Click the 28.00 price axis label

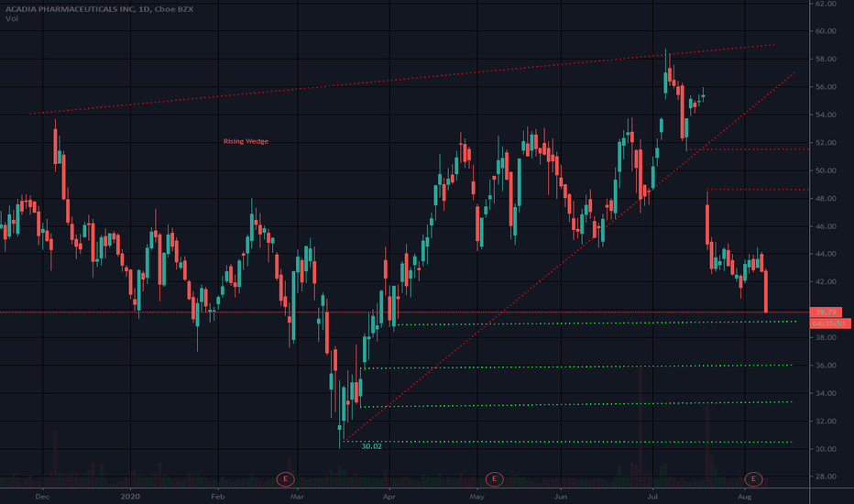pyautogui.click(x=826, y=477)
